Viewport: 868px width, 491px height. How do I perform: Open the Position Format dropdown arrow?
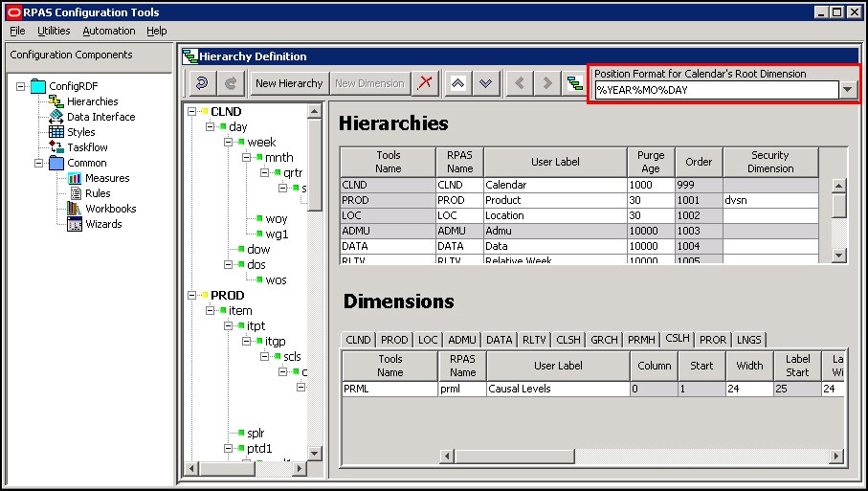point(848,89)
